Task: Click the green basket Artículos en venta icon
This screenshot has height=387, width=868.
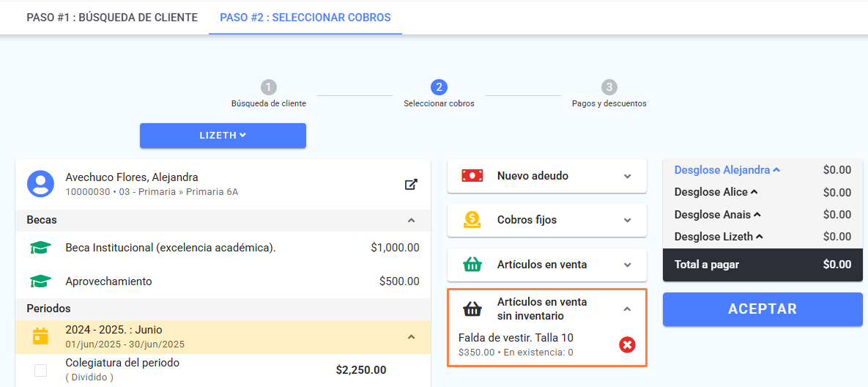Action: point(472,265)
